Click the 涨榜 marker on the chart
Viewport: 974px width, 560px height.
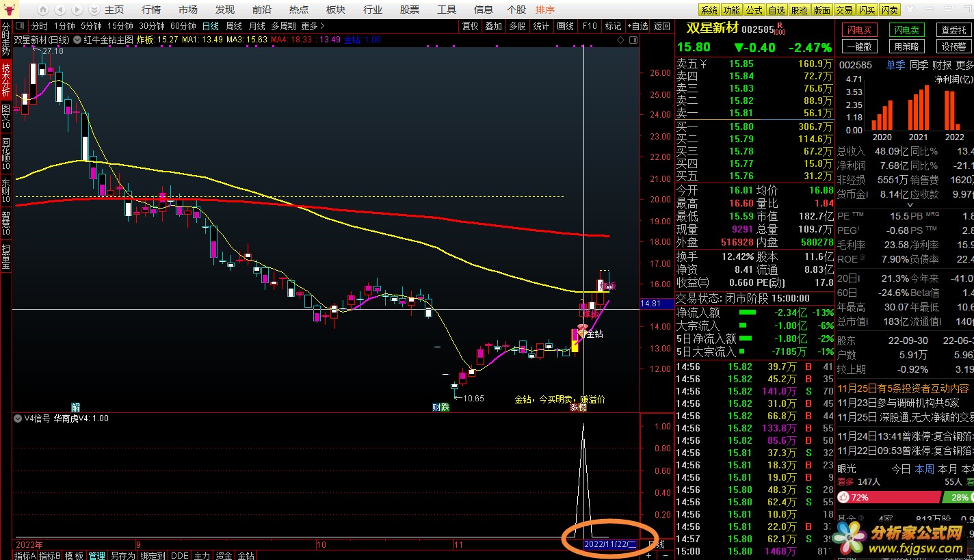(578, 408)
